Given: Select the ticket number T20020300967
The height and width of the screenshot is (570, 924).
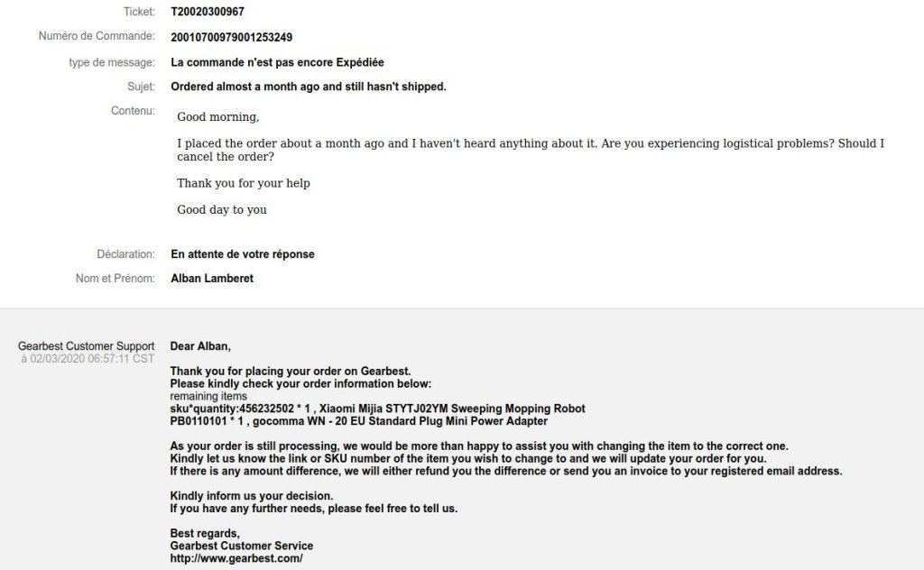Looking at the screenshot, I should pyautogui.click(x=208, y=12).
